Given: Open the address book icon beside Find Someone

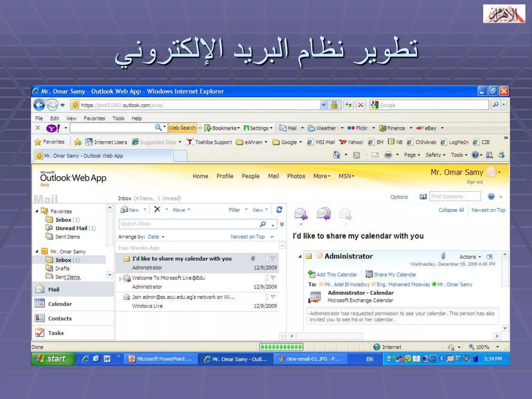Looking at the screenshot, I should tap(423, 197).
